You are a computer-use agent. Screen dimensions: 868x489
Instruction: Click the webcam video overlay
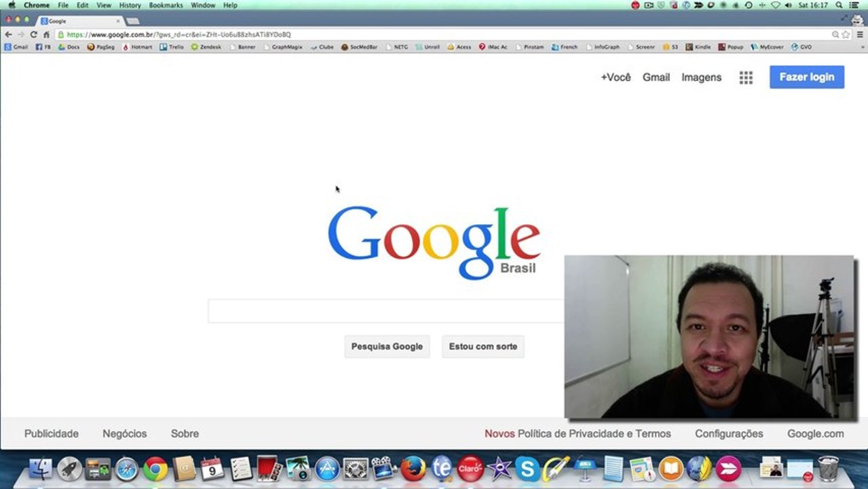pyautogui.click(x=709, y=336)
